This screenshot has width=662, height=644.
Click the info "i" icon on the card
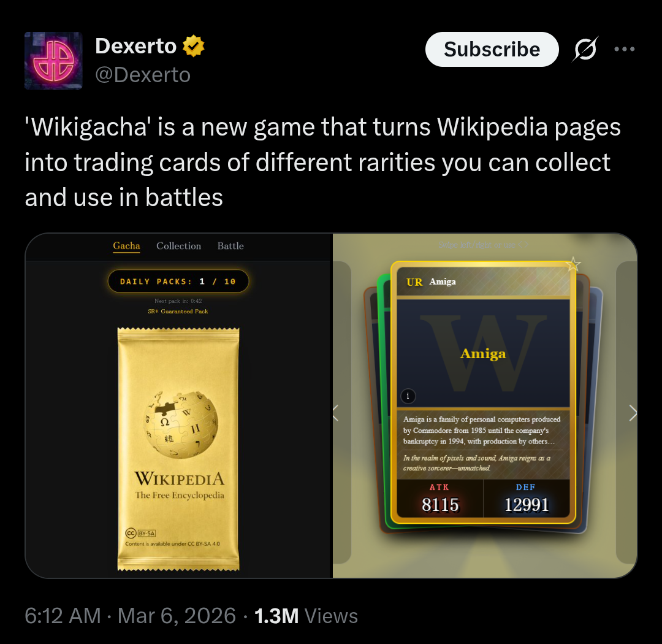tap(408, 396)
